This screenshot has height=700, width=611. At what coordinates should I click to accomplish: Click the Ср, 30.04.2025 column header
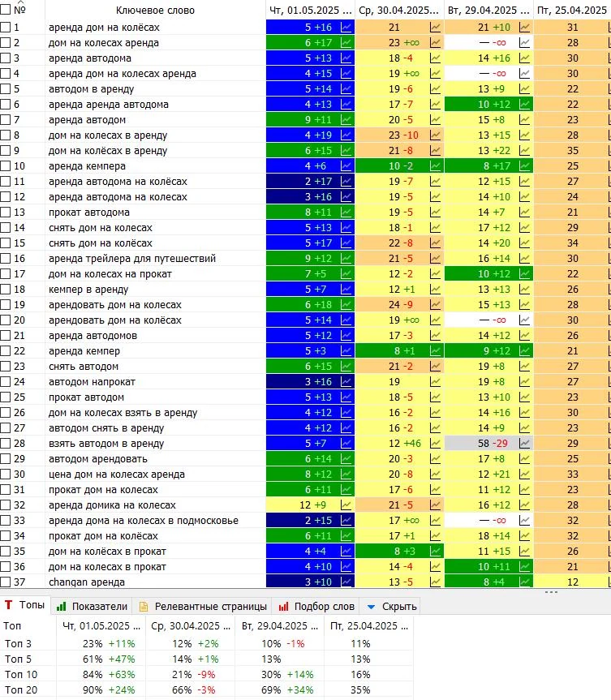(399, 11)
